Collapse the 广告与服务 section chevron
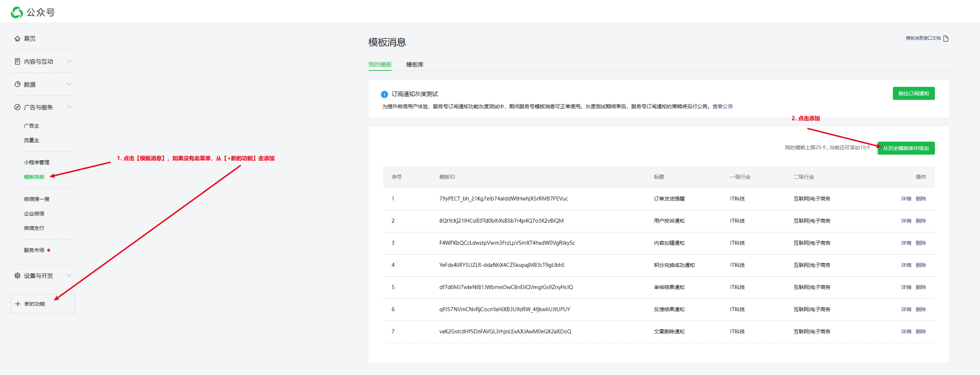The image size is (980, 375). tap(69, 107)
